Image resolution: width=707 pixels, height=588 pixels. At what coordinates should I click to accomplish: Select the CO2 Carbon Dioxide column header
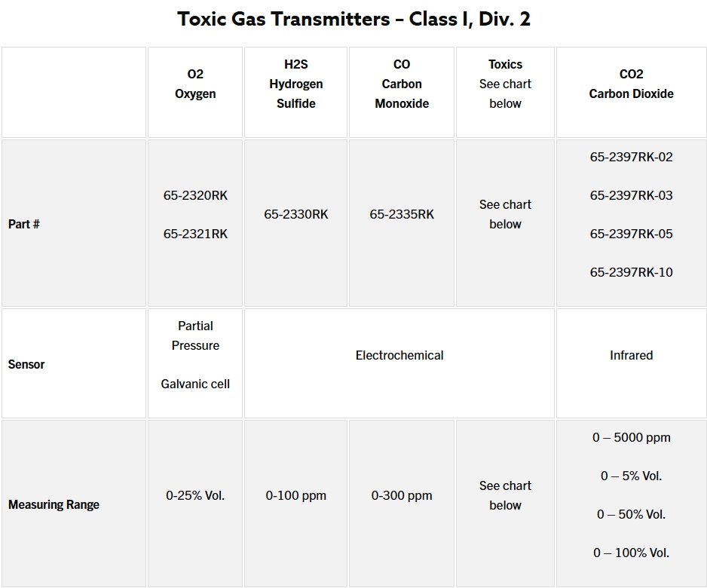[631, 84]
